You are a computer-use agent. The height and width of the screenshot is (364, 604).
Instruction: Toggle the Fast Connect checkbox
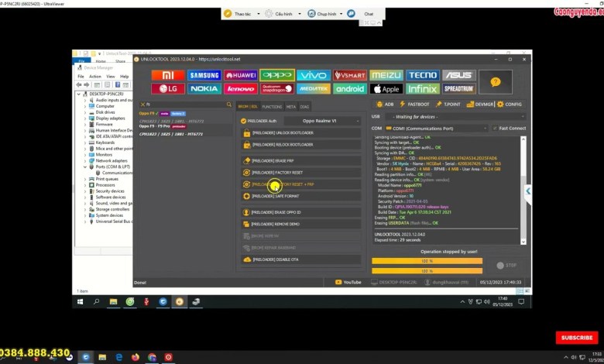click(496, 128)
